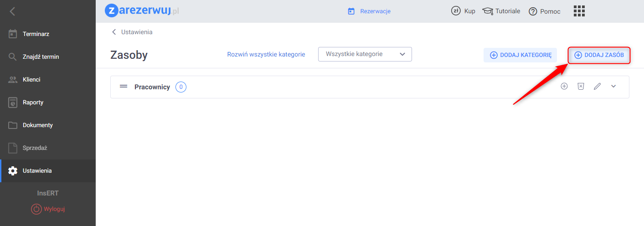This screenshot has height=226, width=644.
Task: Click the Dokumenty folder icon
Action: (13, 125)
